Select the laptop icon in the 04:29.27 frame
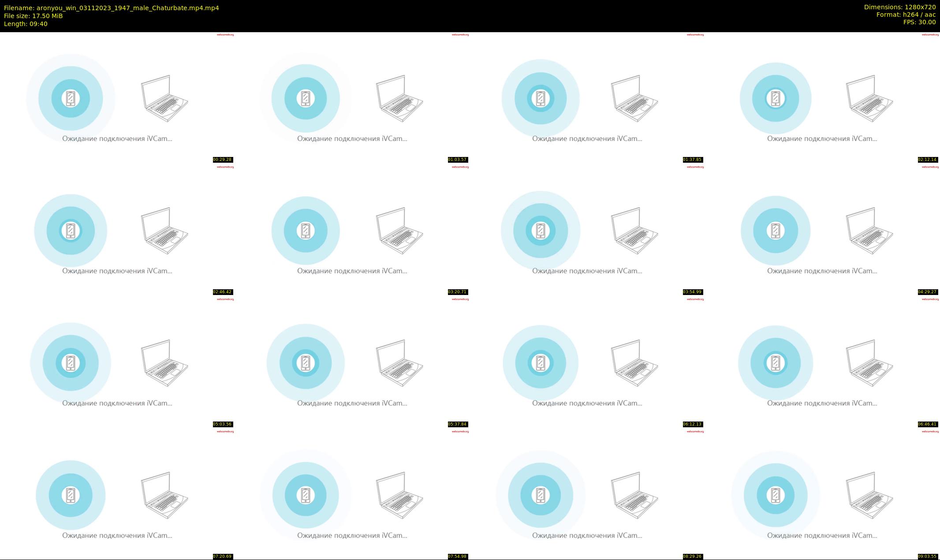This screenshot has height=560, width=940. (869, 231)
